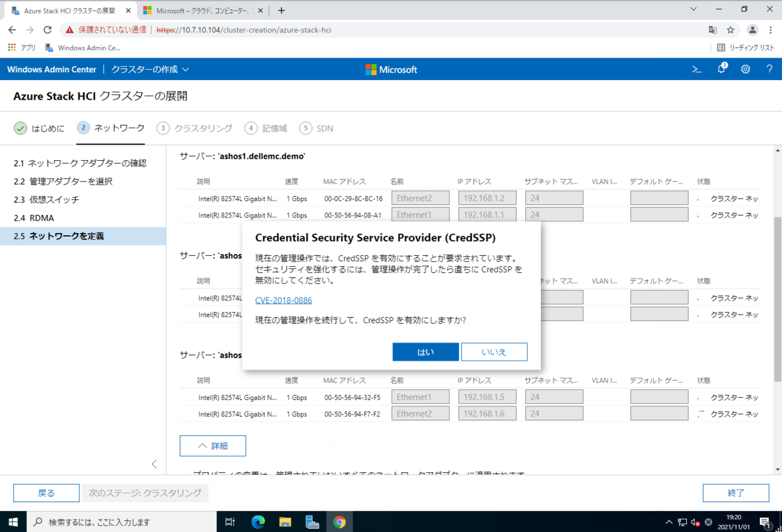The width and height of the screenshot is (782, 532).
Task: Click はい to enable CredSSP
Action: tap(426, 352)
